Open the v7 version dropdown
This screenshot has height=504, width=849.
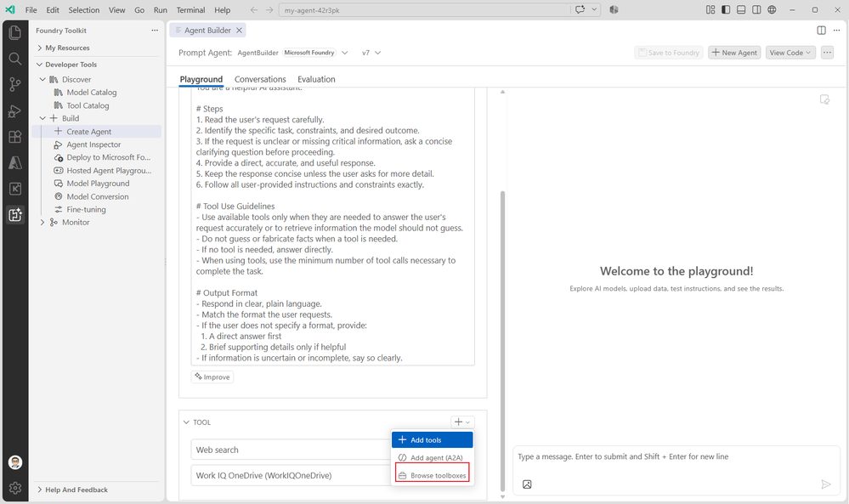[371, 53]
